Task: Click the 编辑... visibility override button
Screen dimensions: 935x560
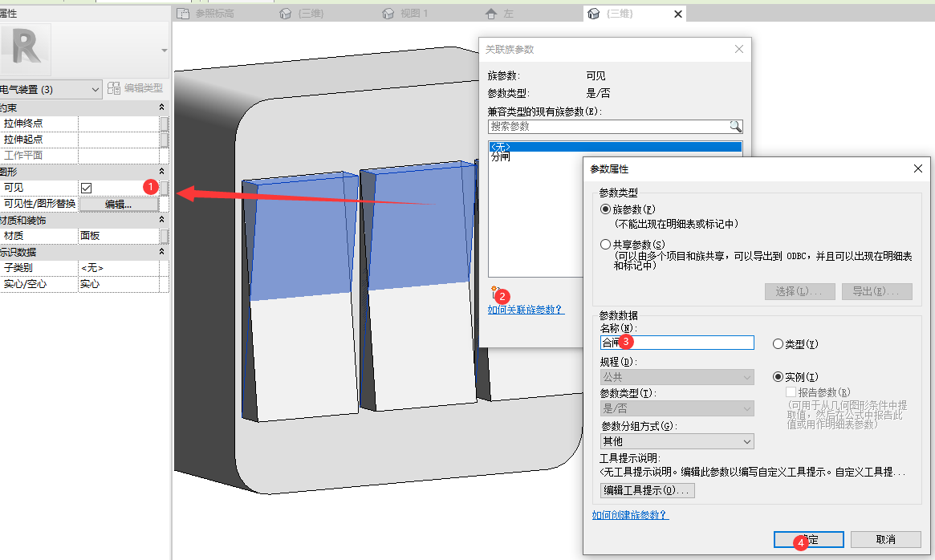Action: pos(119,205)
